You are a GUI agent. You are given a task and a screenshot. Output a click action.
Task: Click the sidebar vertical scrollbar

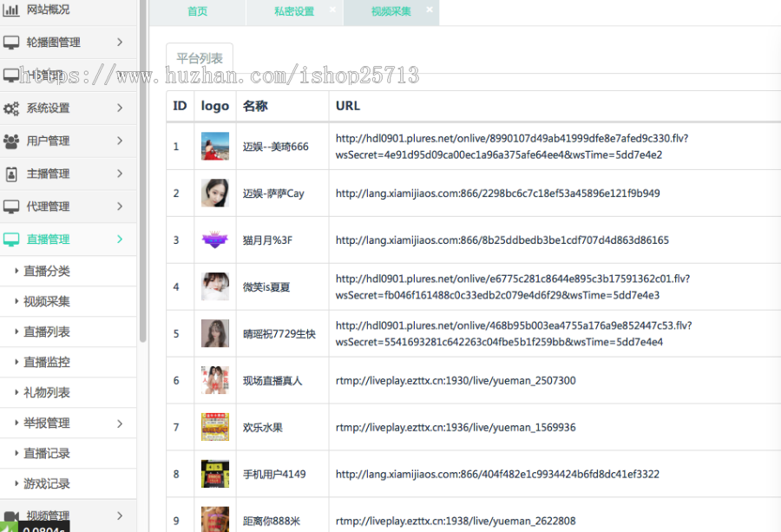(x=143, y=174)
